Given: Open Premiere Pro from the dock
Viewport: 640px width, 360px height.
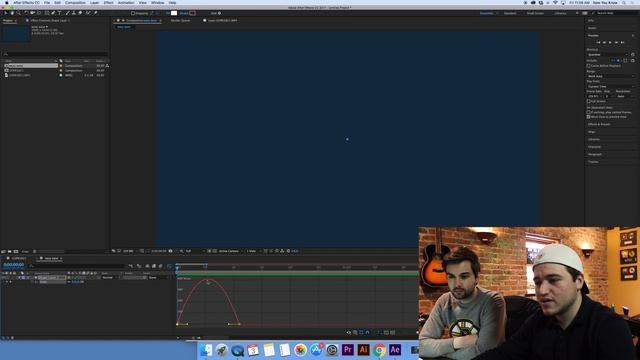Looking at the screenshot, I should (x=347, y=350).
